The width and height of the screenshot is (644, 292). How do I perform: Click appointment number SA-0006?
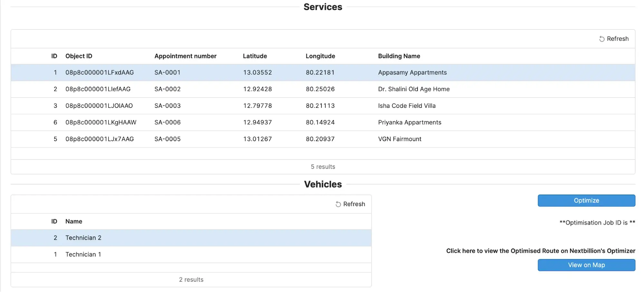168,122
